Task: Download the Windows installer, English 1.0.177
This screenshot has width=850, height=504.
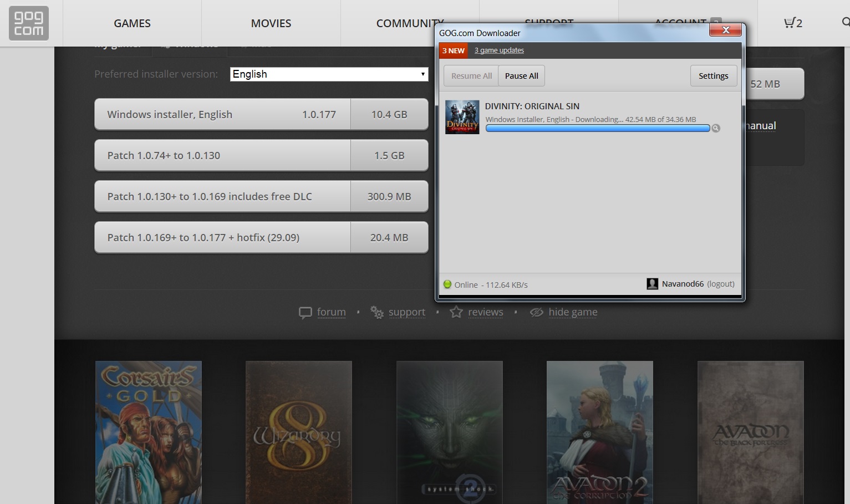Action: 222,114
